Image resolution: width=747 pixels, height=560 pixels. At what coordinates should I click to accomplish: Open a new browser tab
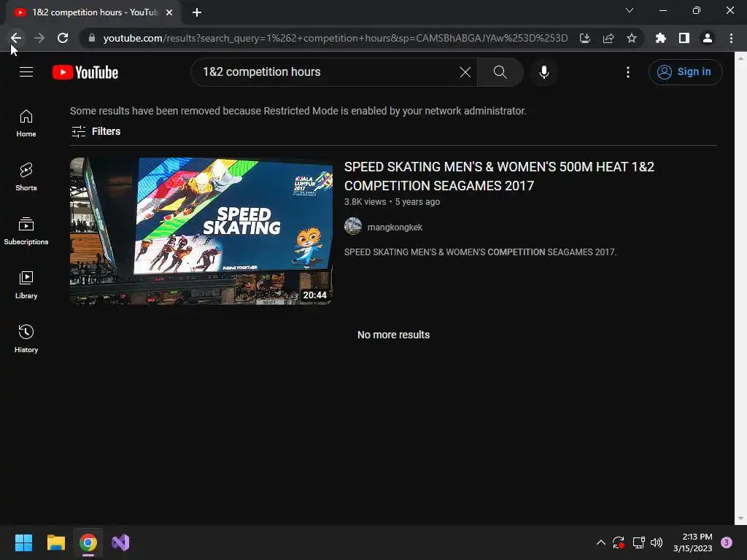pyautogui.click(x=197, y=12)
